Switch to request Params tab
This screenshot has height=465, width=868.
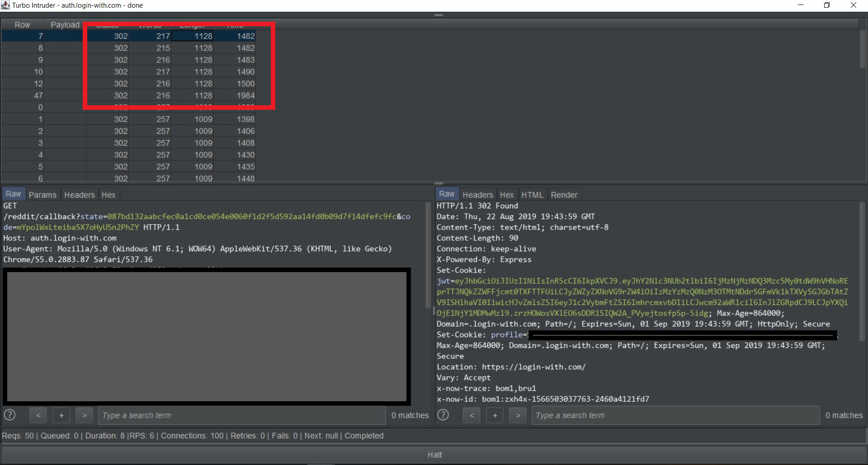pos(42,195)
